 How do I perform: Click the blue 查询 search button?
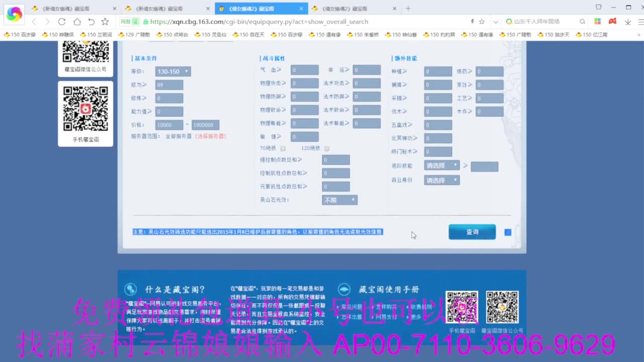471,232
